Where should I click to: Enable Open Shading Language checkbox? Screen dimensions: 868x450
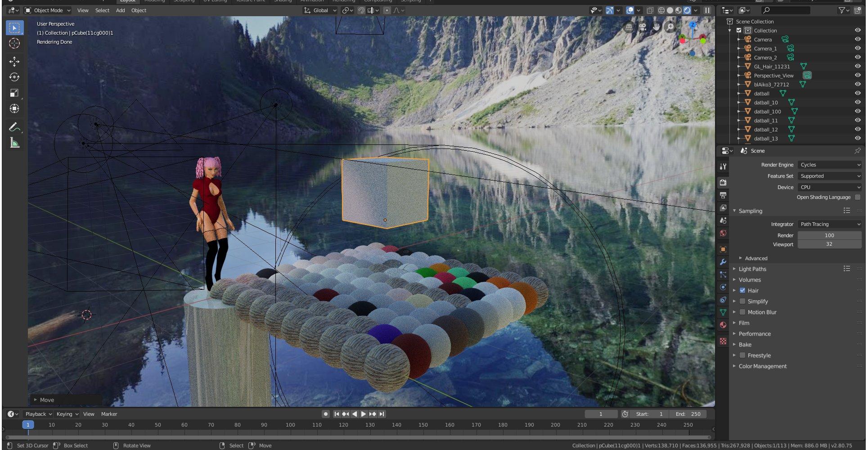pos(857,197)
